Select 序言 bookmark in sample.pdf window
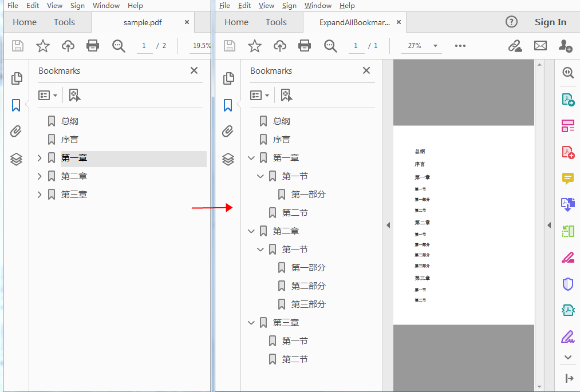The width and height of the screenshot is (580, 392). (x=69, y=140)
